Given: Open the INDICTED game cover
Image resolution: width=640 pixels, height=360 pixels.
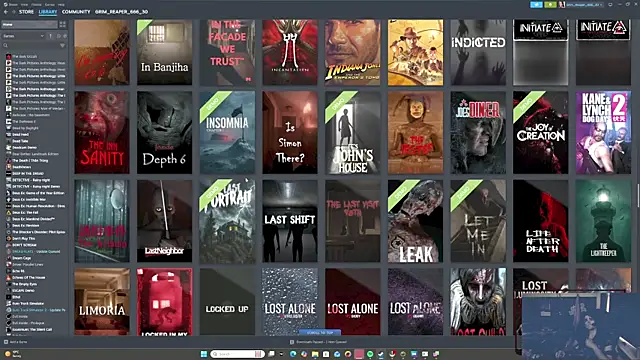Looking at the screenshot, I should click(478, 52).
